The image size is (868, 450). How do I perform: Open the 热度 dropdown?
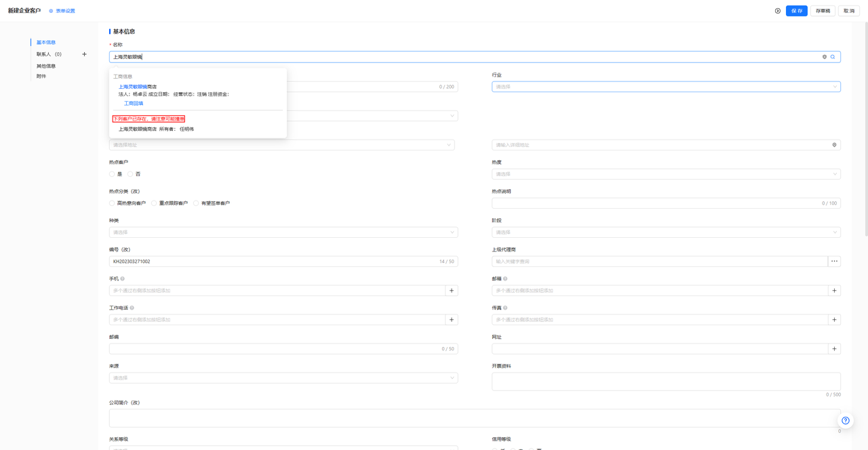tap(666, 174)
